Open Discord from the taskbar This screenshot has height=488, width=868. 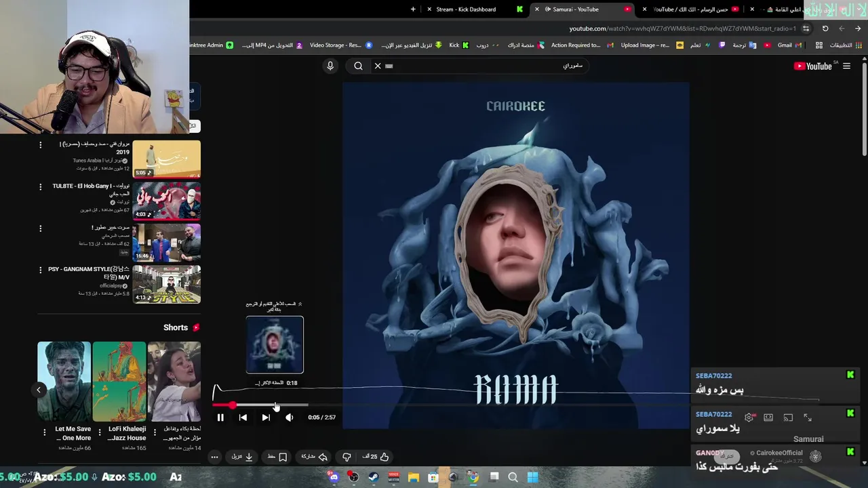coord(334,477)
